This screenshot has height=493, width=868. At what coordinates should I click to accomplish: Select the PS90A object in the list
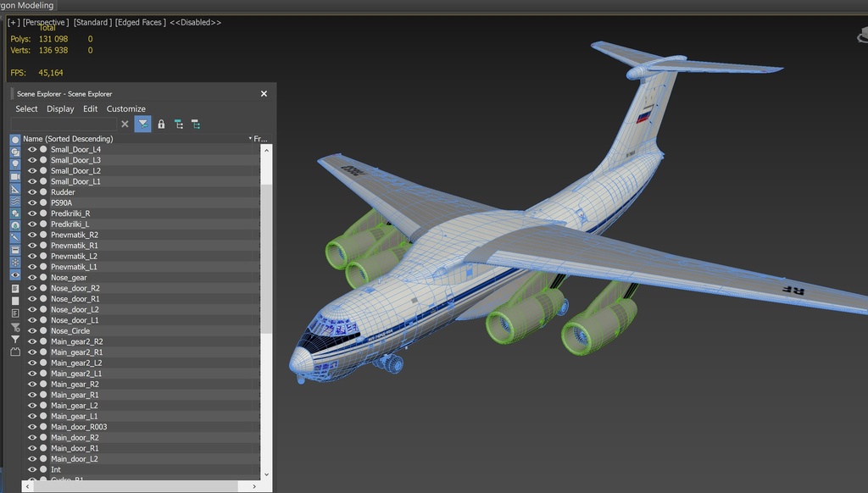[61, 203]
